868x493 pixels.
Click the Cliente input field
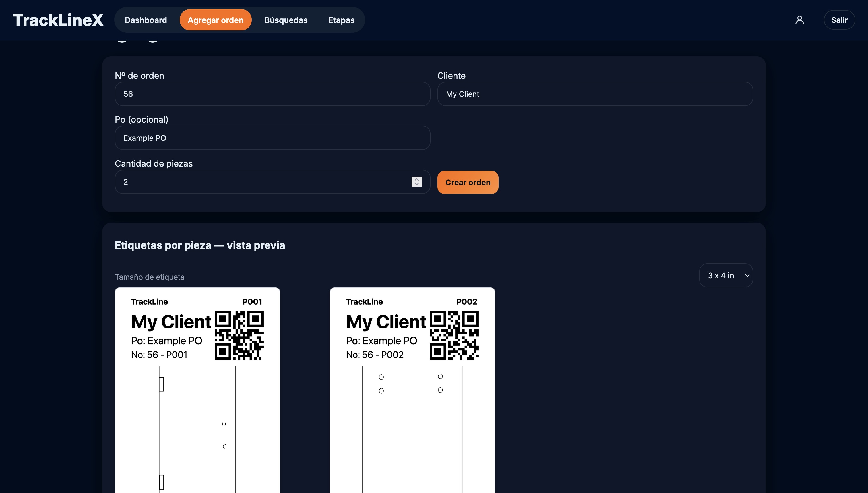click(x=595, y=94)
